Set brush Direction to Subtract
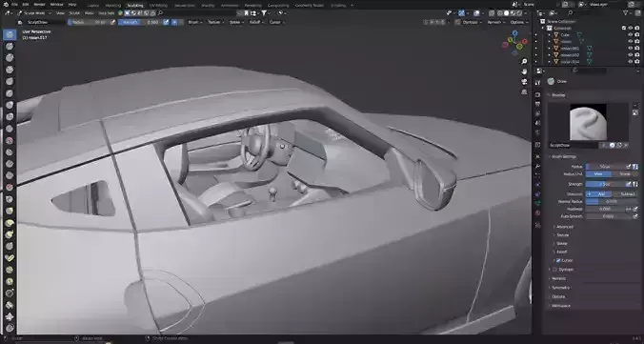The width and height of the screenshot is (644, 344). pyautogui.click(x=626, y=194)
